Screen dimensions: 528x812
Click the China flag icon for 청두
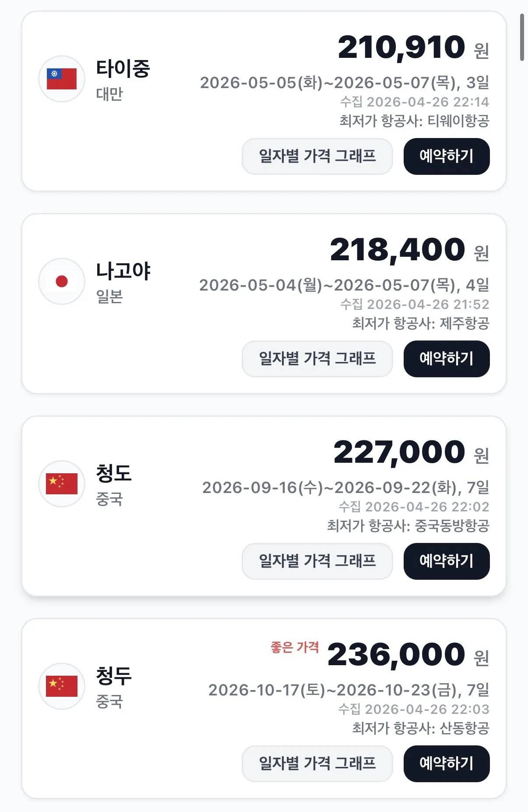click(62, 686)
